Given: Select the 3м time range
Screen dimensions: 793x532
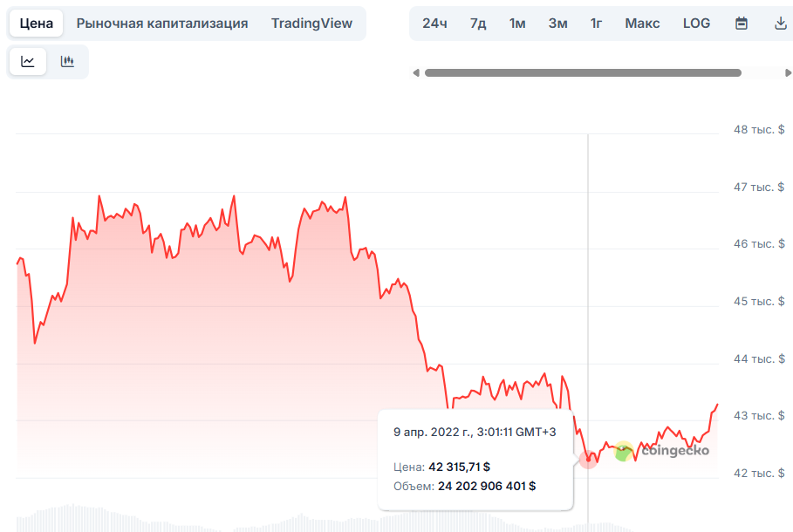Looking at the screenshot, I should [557, 24].
